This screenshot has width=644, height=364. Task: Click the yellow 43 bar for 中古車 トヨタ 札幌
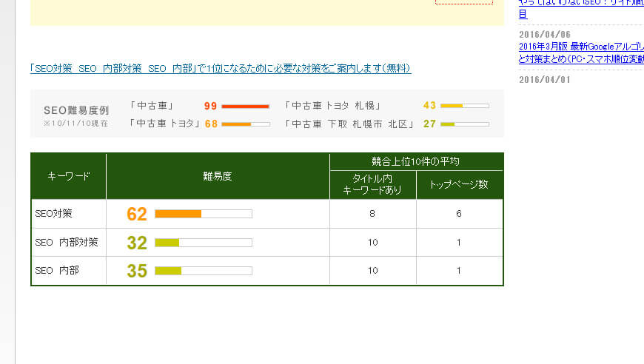pyautogui.click(x=464, y=106)
